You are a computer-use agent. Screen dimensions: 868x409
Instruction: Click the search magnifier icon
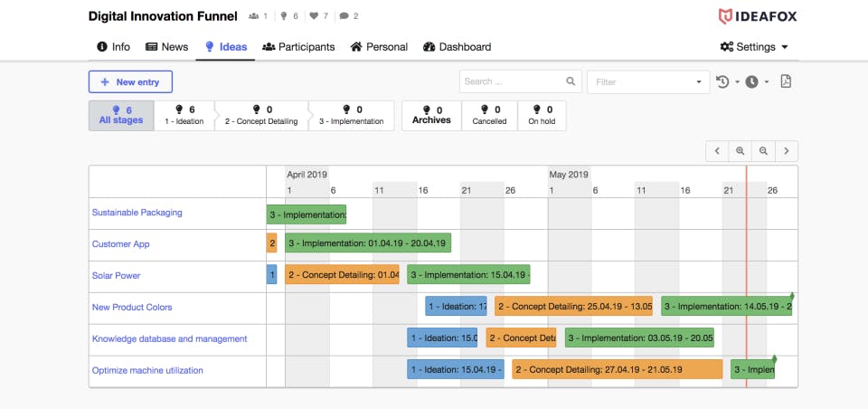coord(571,81)
